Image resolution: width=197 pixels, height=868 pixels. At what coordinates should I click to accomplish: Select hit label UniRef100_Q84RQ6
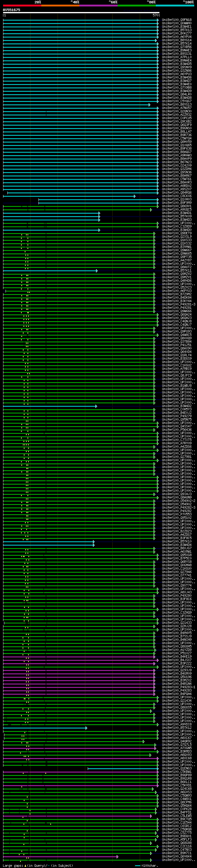pyautogui.click(x=176, y=193)
